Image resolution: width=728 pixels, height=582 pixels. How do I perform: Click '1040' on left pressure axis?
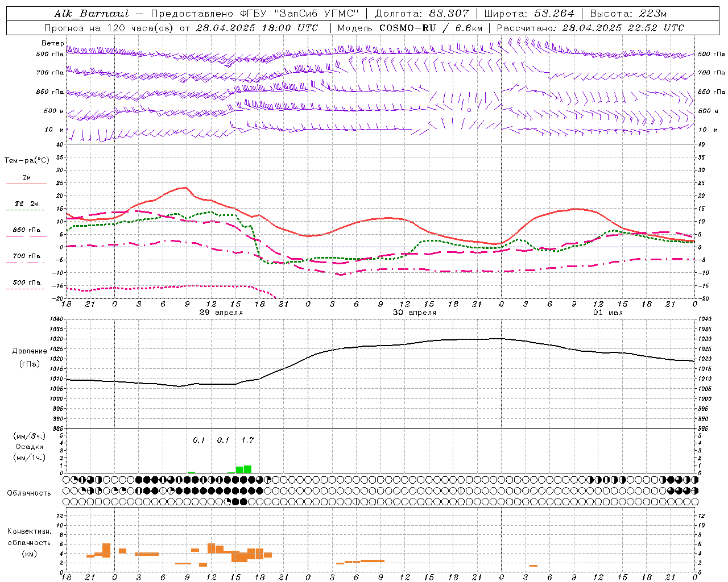click(57, 319)
